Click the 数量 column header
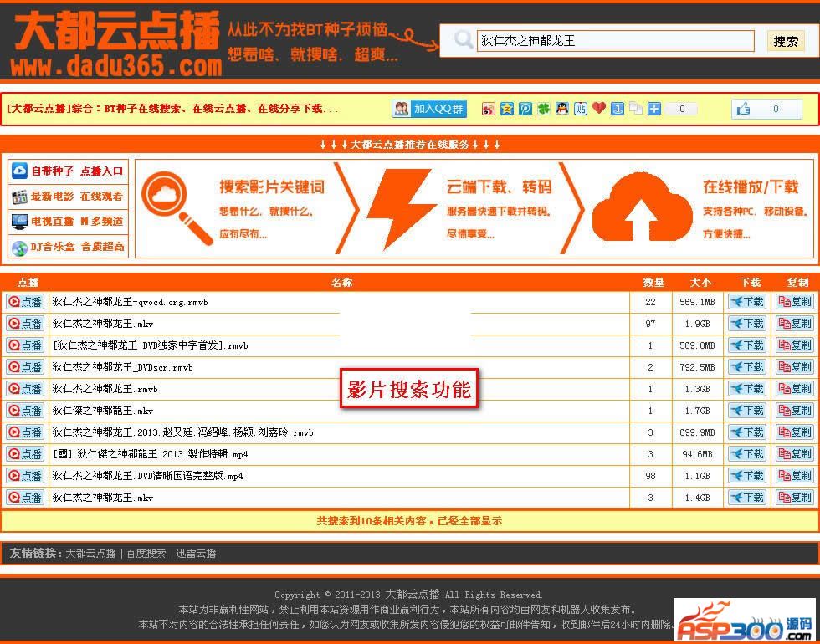Image resolution: width=820 pixels, height=644 pixels. [653, 283]
